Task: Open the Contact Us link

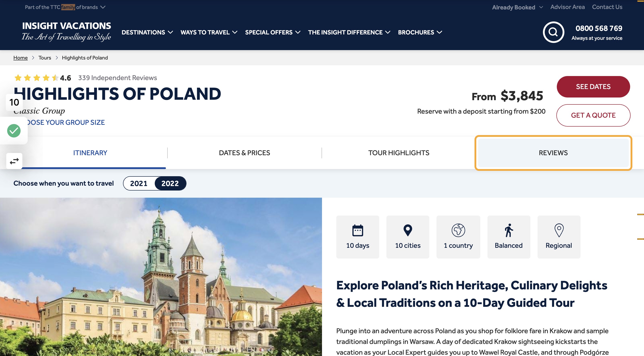Action: click(x=607, y=7)
